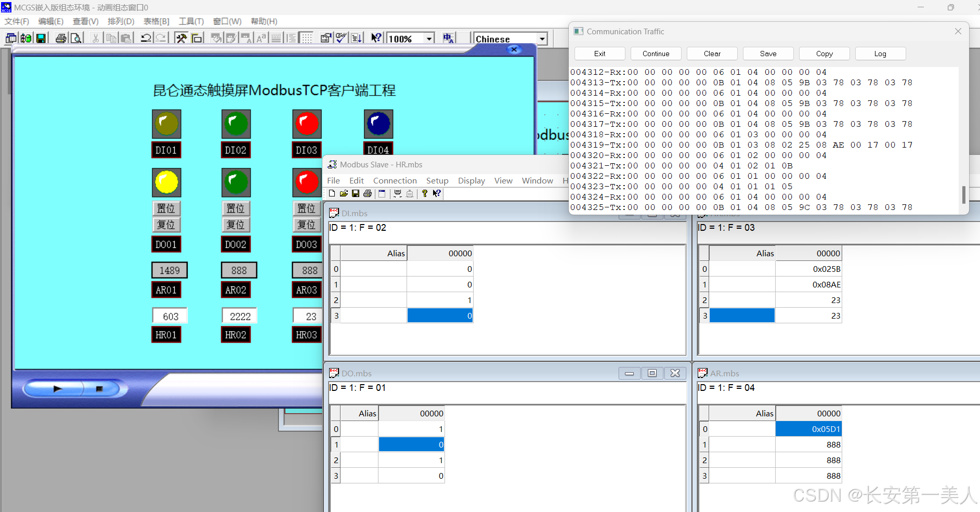Click the Modbus Slave print icon

tap(368, 193)
